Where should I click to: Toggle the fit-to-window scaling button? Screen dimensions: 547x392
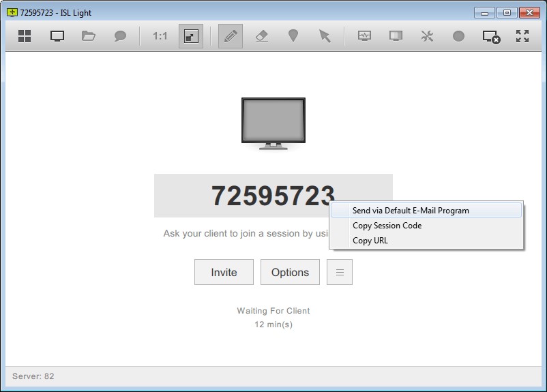tap(191, 36)
